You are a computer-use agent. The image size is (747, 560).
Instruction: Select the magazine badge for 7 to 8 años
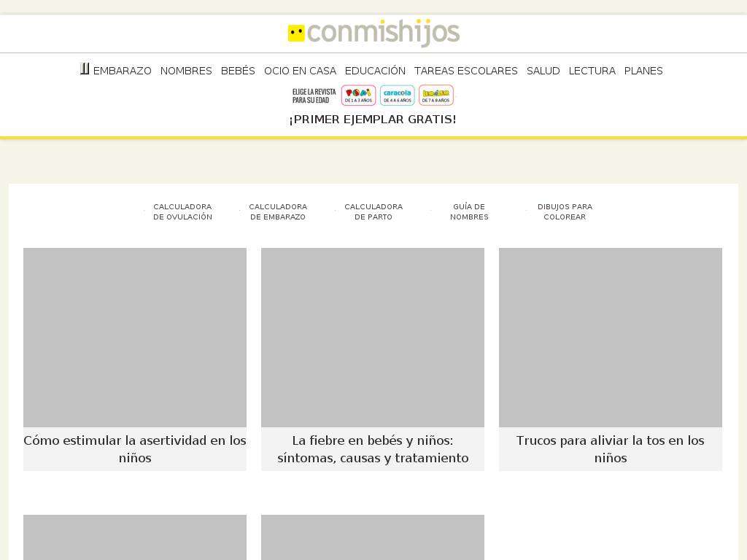click(x=436, y=96)
